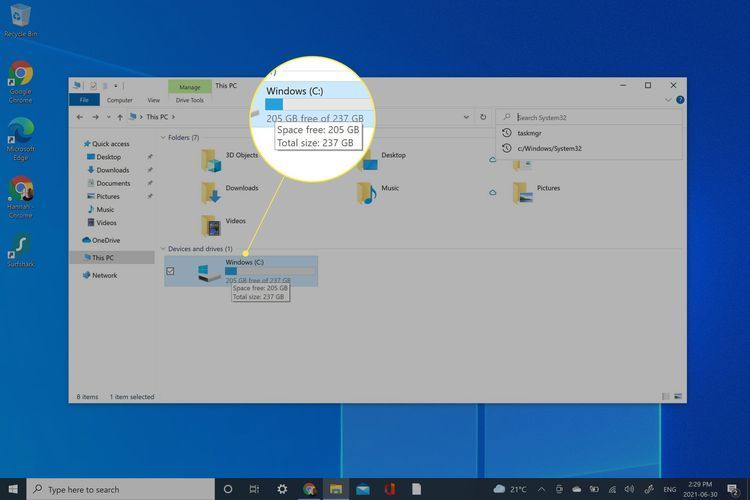Collapse the Folders group header

163,137
